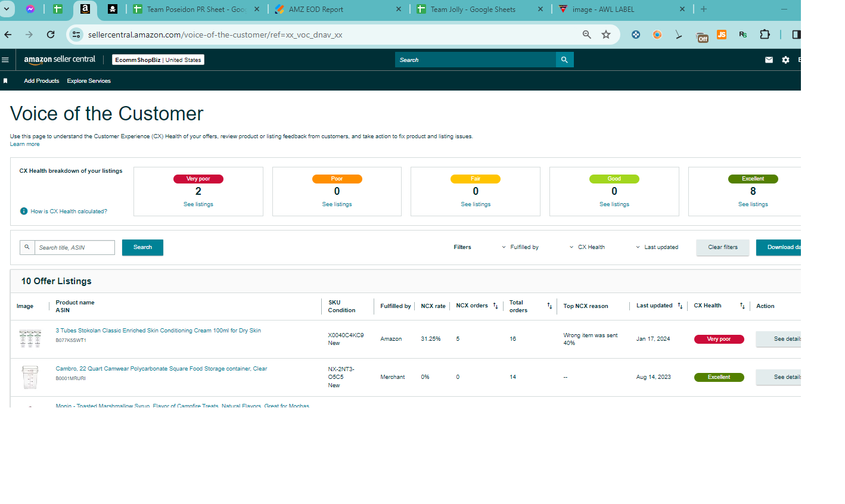See listings under Excellent
845x504 pixels.
point(753,204)
